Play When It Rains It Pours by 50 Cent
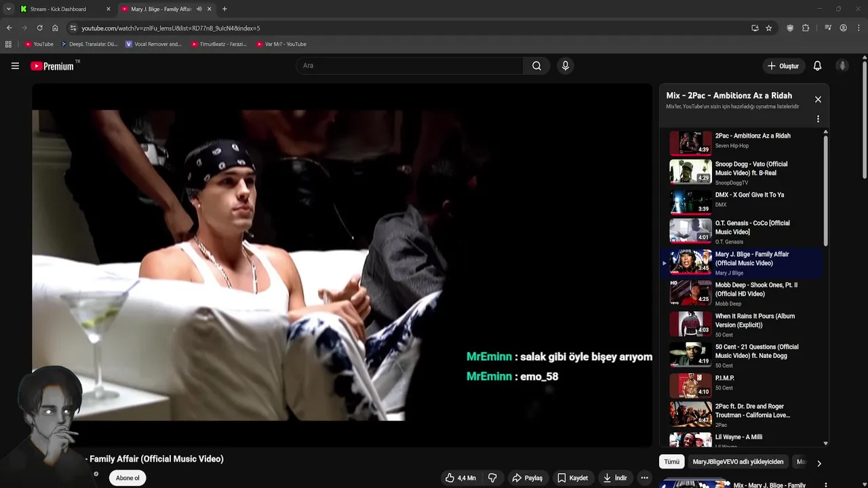The width and height of the screenshot is (868, 488). pyautogui.click(x=741, y=324)
